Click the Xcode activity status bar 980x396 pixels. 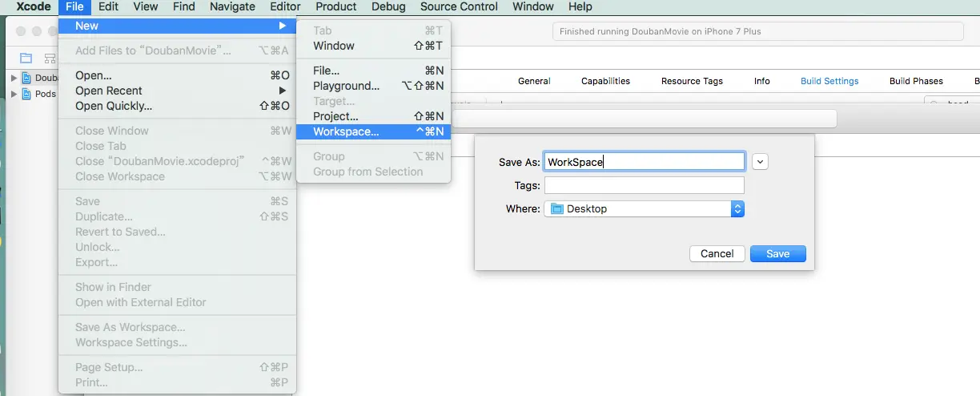click(x=757, y=31)
